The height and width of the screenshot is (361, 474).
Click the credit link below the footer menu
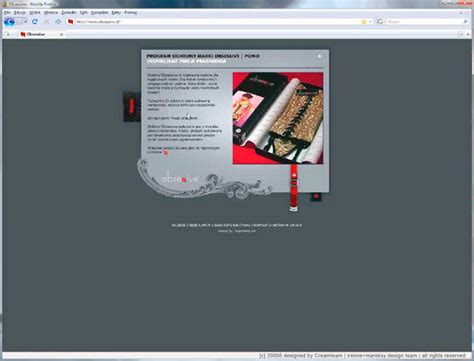[x=237, y=231]
